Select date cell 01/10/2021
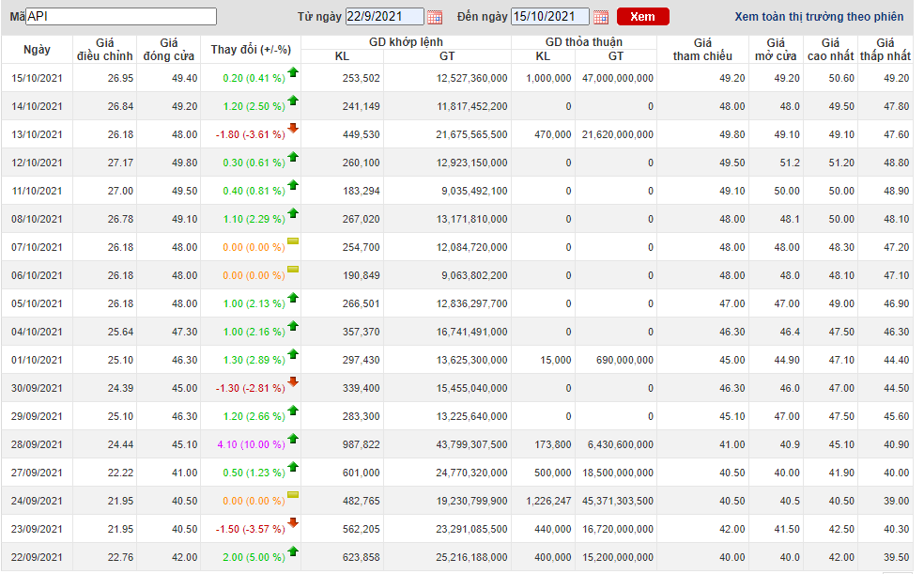This screenshot has width=924, height=574. tap(37, 360)
